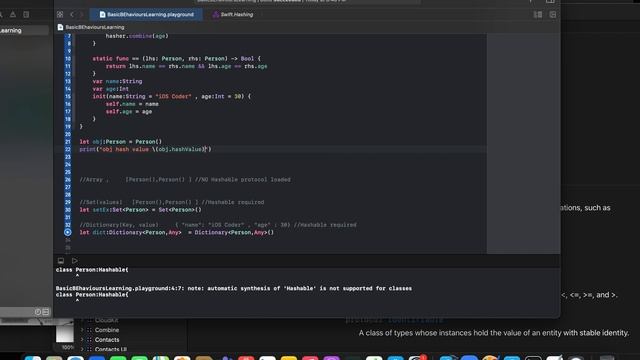640x360 pixels.
Task: Select the Learning item in navigator
Action: (24, 30)
